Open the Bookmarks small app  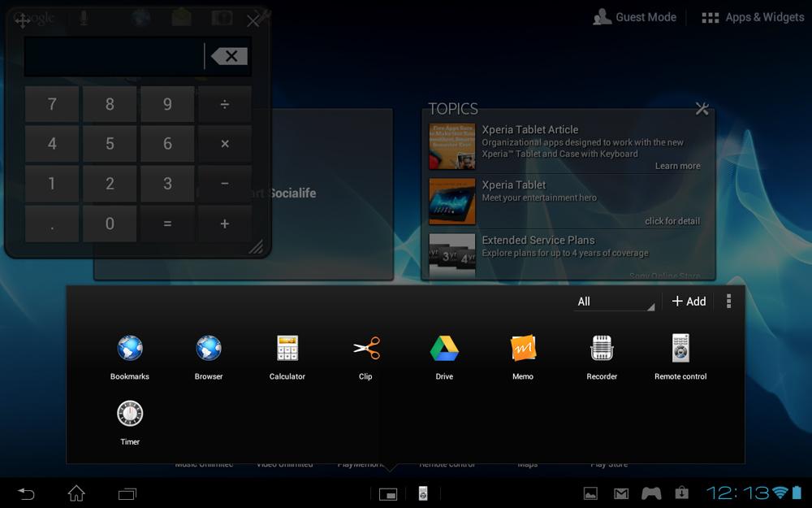[x=129, y=357]
